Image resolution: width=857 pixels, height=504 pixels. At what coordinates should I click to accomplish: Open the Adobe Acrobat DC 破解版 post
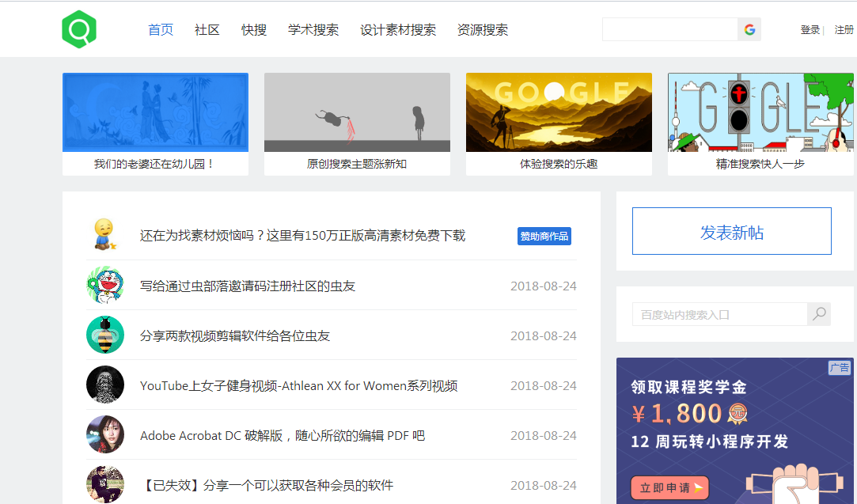pos(282,436)
